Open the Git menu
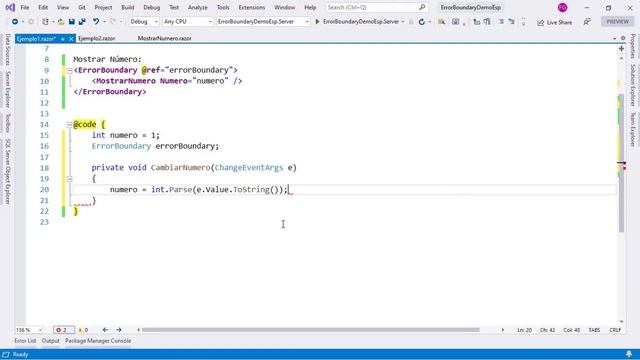 point(82,7)
